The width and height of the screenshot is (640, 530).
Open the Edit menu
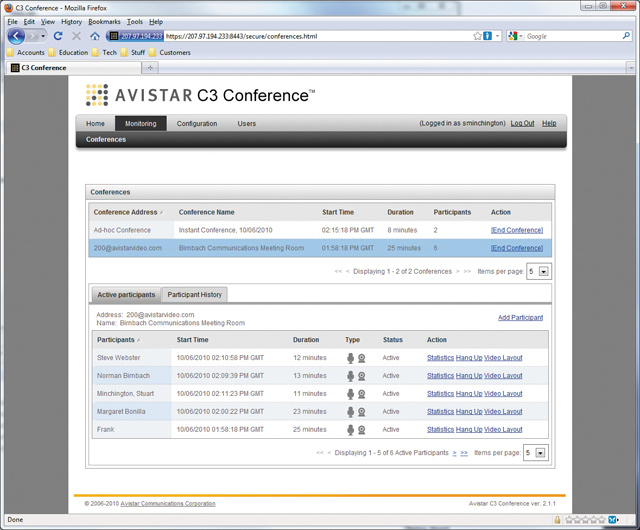point(29,22)
